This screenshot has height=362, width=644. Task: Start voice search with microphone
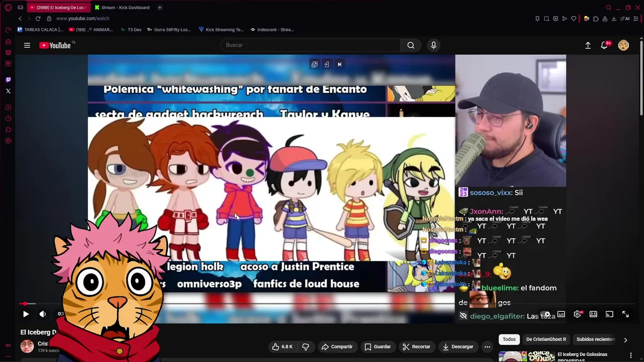coord(434,45)
